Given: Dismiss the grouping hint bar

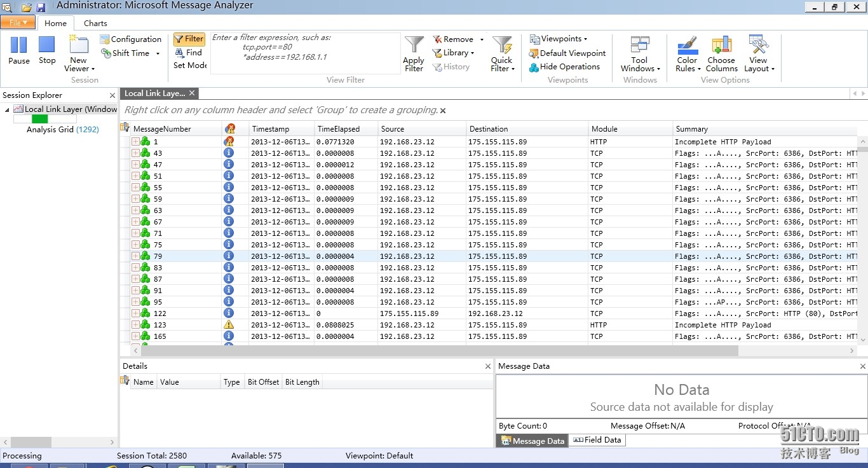Looking at the screenshot, I should (x=443, y=111).
